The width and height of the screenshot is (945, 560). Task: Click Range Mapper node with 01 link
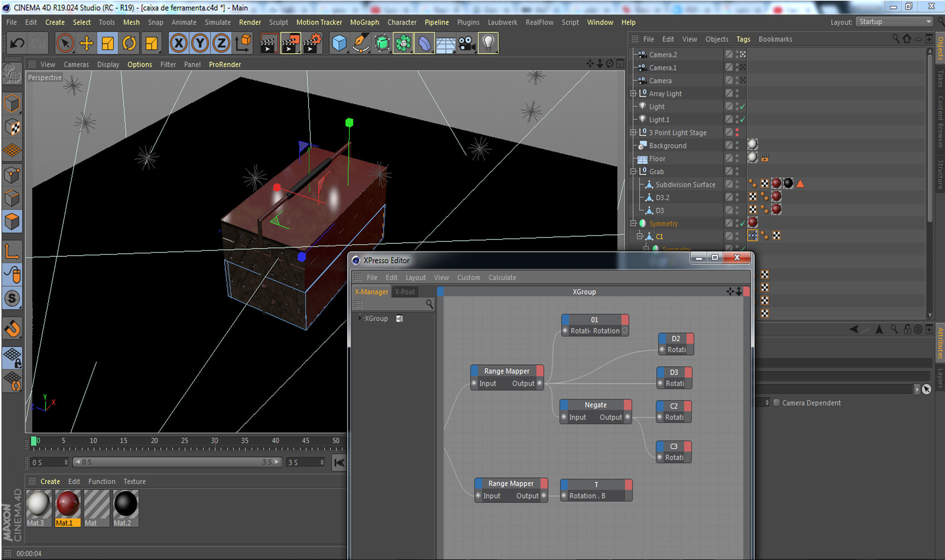507,377
